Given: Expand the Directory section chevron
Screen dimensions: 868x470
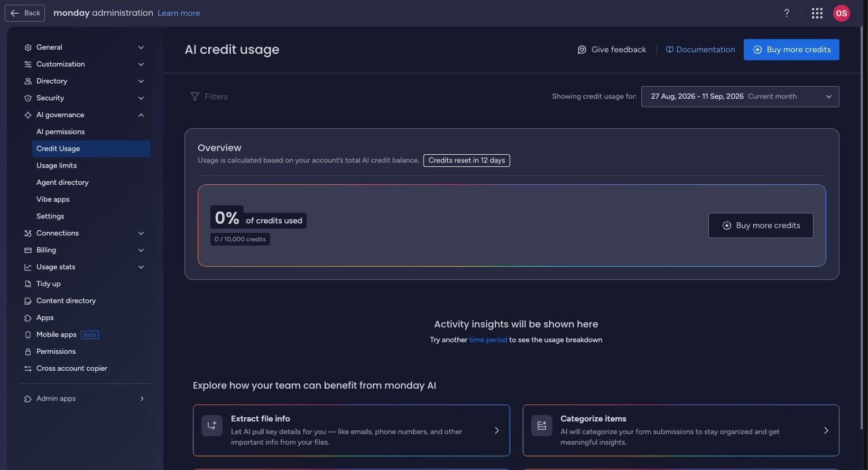Looking at the screenshot, I should (x=141, y=81).
